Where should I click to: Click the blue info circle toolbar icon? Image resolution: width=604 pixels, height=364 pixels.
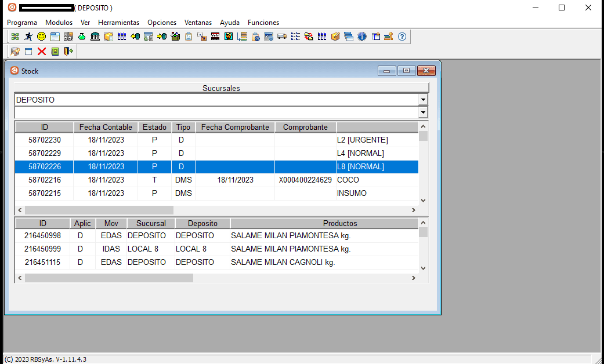click(x=362, y=37)
